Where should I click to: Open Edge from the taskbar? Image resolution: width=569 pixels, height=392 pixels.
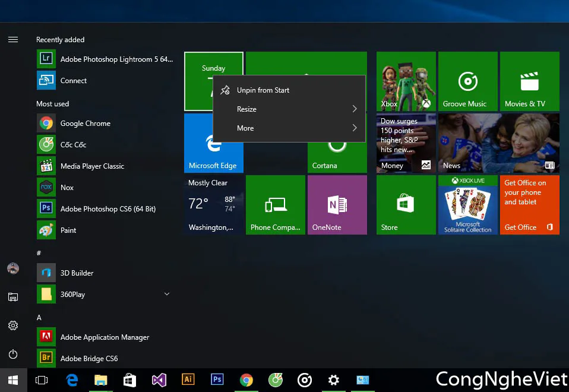(x=72, y=380)
